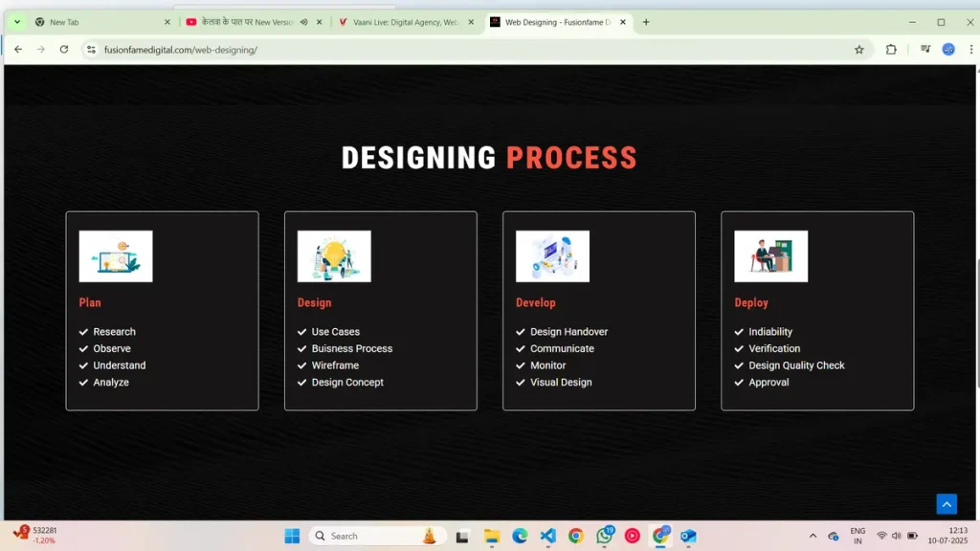Open the Windows Start menu
Screen dimensions: 980x551
(x=292, y=536)
